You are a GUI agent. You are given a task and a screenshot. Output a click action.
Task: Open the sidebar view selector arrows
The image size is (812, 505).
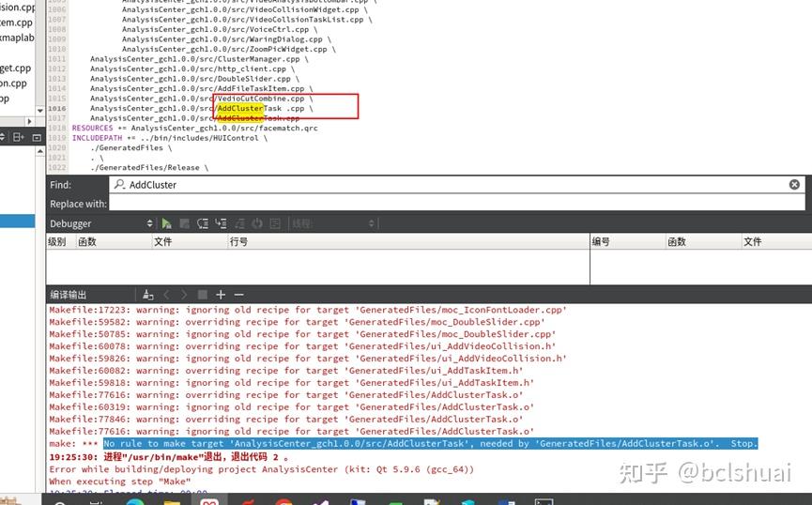(2, 137)
